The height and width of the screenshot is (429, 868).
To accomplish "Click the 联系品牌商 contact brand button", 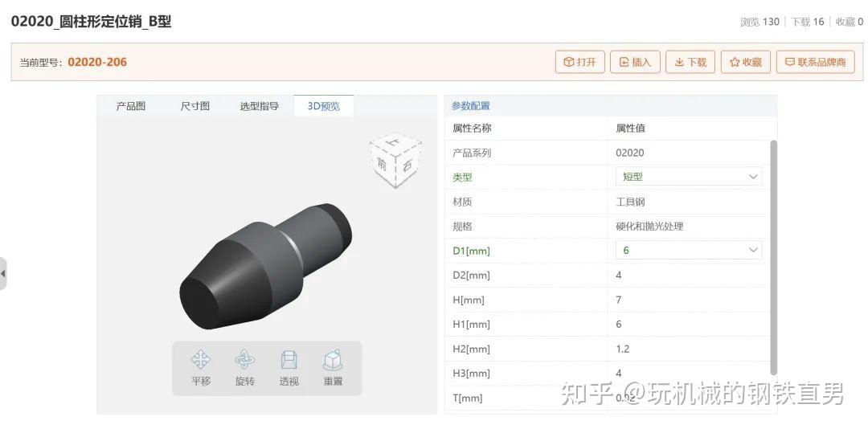I will (x=816, y=62).
